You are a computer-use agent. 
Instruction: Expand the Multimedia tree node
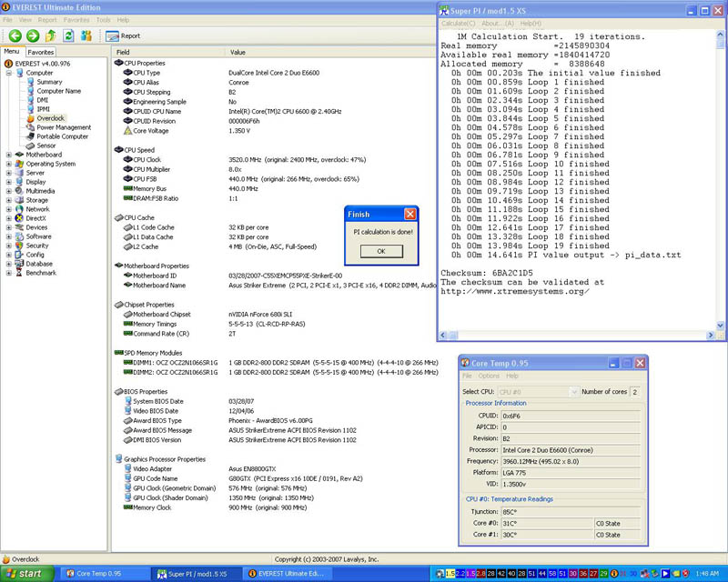tap(9, 191)
